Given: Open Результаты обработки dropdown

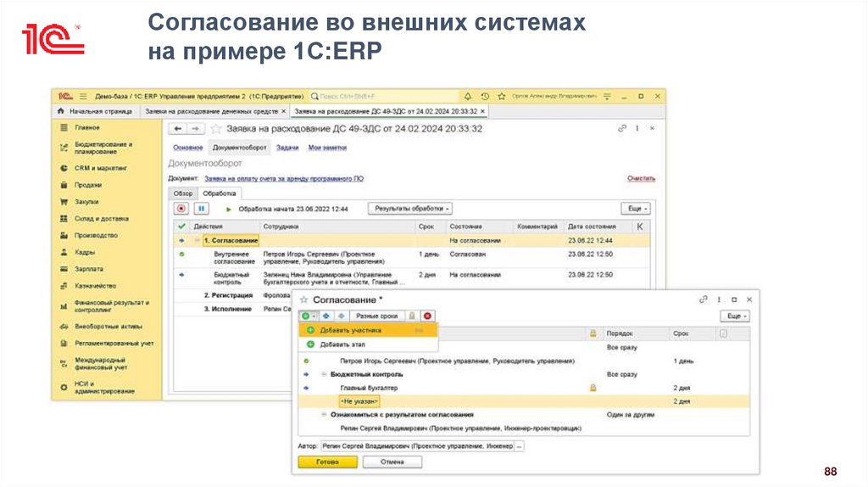Looking at the screenshot, I should coord(411,209).
